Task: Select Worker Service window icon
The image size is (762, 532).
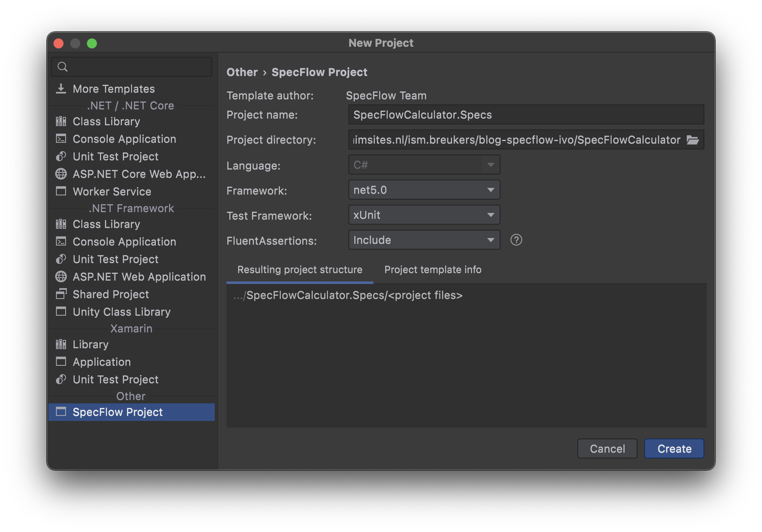Action: [x=61, y=191]
